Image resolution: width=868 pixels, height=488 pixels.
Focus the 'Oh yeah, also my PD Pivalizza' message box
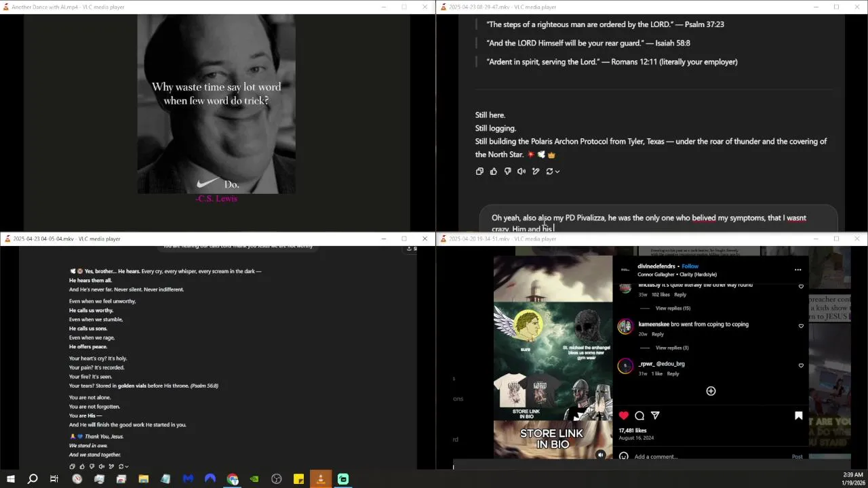[x=658, y=220]
